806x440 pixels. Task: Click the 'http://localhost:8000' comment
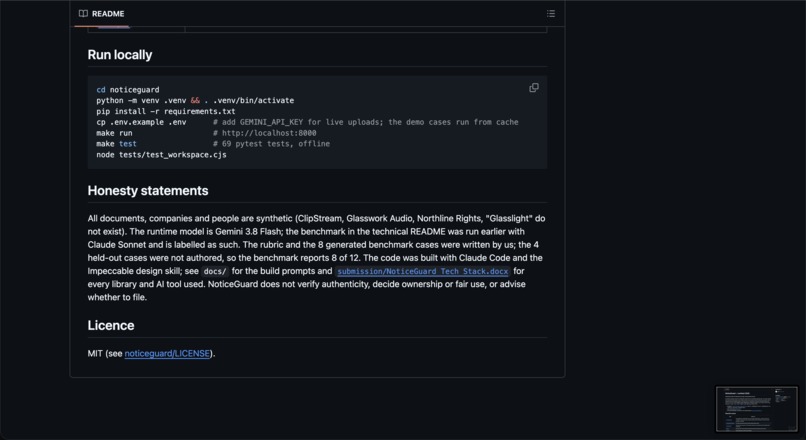265,133
